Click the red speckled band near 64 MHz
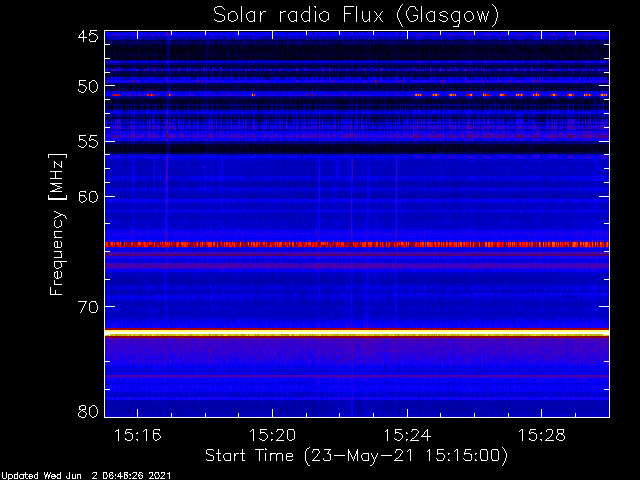The width and height of the screenshot is (640, 480). (x=357, y=244)
